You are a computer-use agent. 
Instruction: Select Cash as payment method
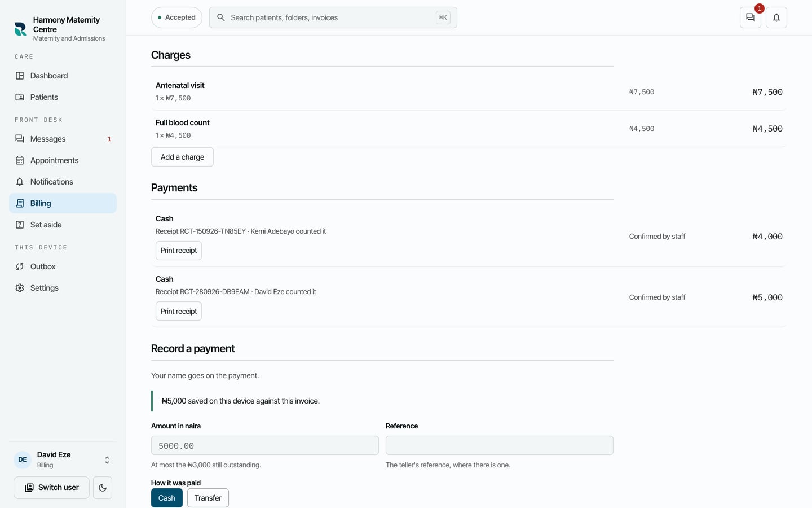click(167, 498)
